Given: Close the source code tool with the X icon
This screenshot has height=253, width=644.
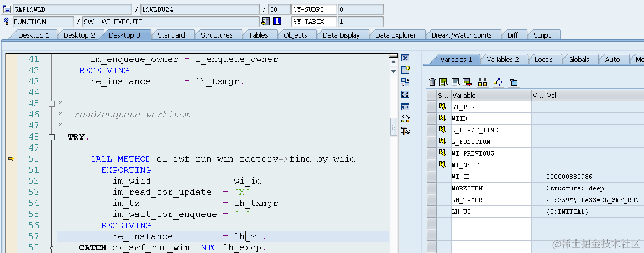Looking at the screenshot, I should 405,58.
